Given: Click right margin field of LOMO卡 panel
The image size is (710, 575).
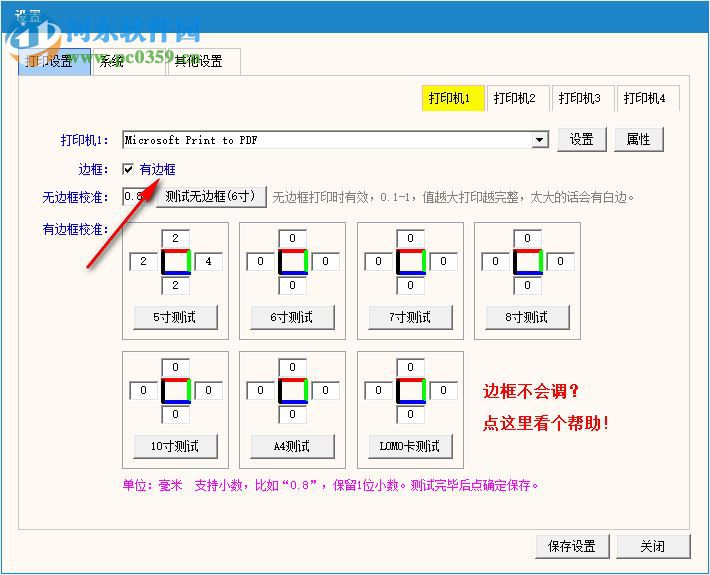Looking at the screenshot, I should [443, 390].
